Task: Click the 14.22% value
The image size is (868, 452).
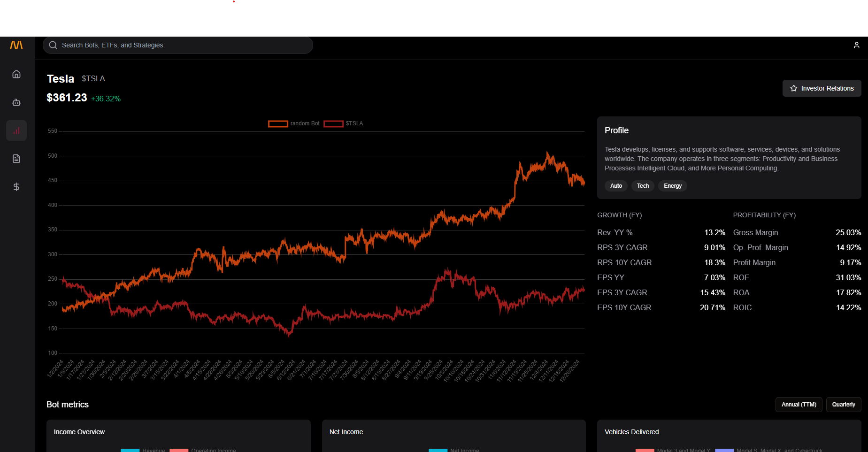Action: [x=848, y=308]
